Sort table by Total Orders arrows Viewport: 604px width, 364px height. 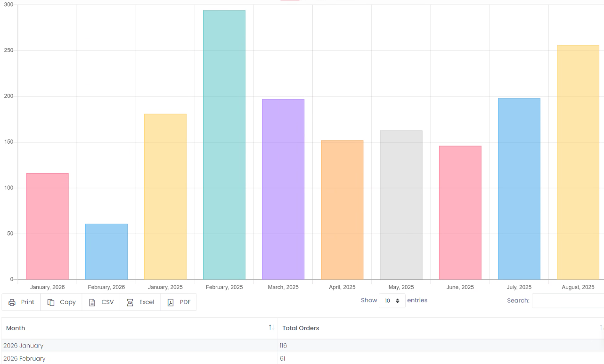tap(601, 328)
